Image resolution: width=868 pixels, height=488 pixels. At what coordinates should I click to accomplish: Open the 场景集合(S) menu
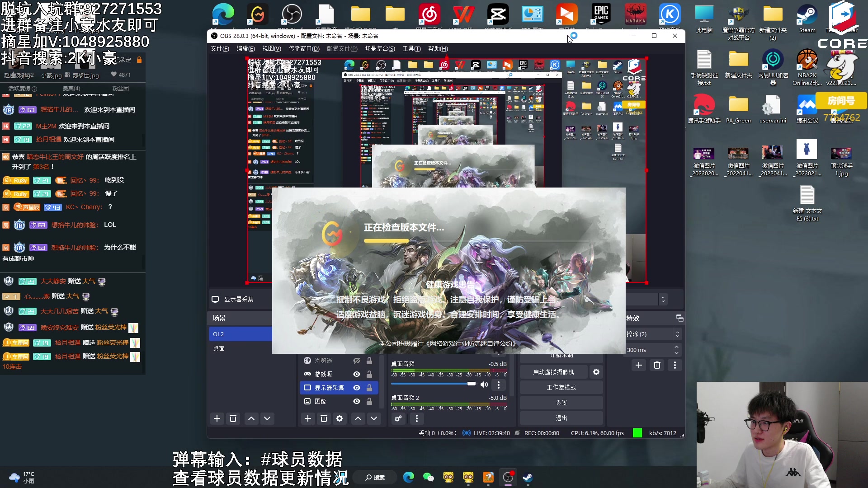pyautogui.click(x=380, y=49)
